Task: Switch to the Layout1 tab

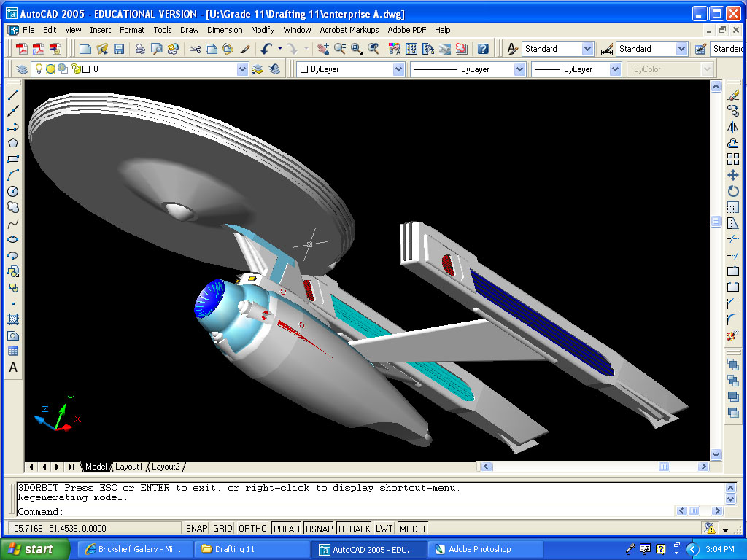Action: 129,467
